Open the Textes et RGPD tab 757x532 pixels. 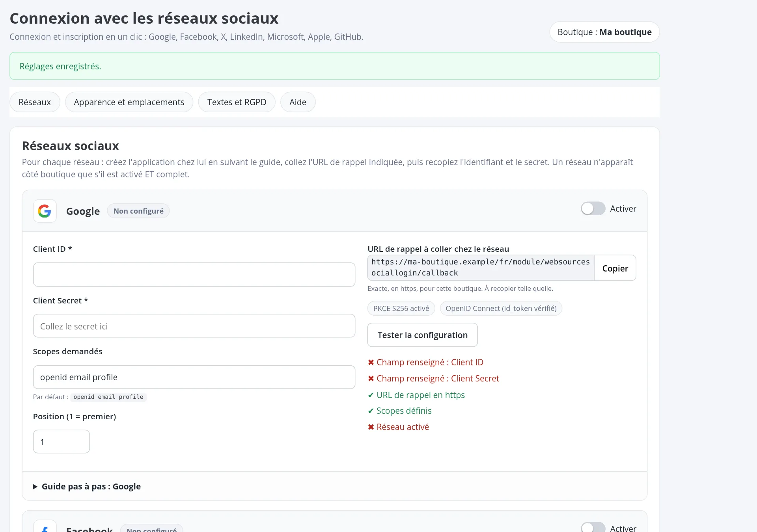(237, 102)
